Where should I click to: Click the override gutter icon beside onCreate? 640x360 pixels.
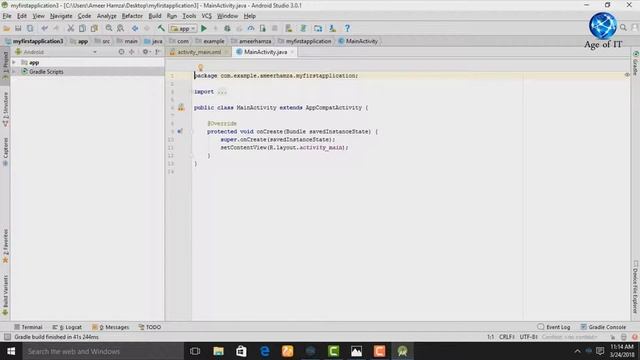pos(180,131)
